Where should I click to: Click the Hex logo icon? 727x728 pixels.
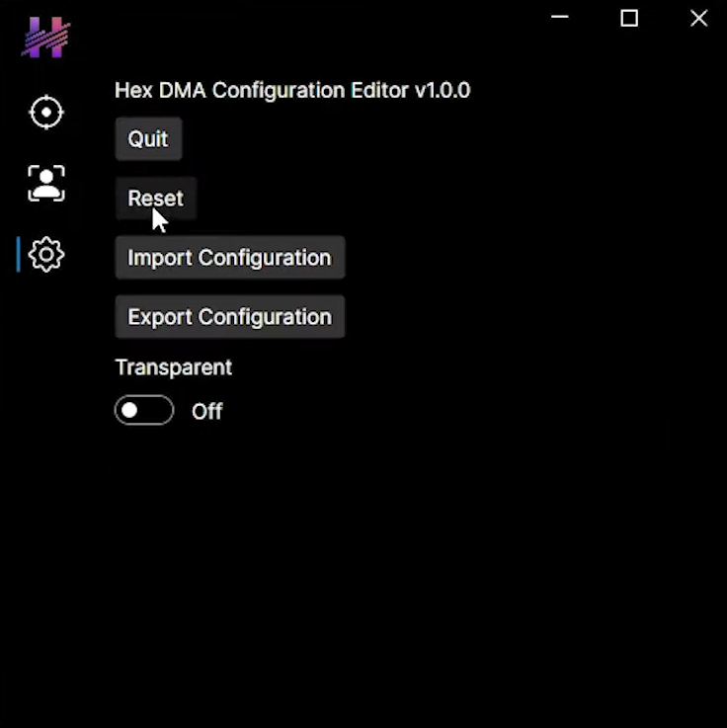coord(45,39)
